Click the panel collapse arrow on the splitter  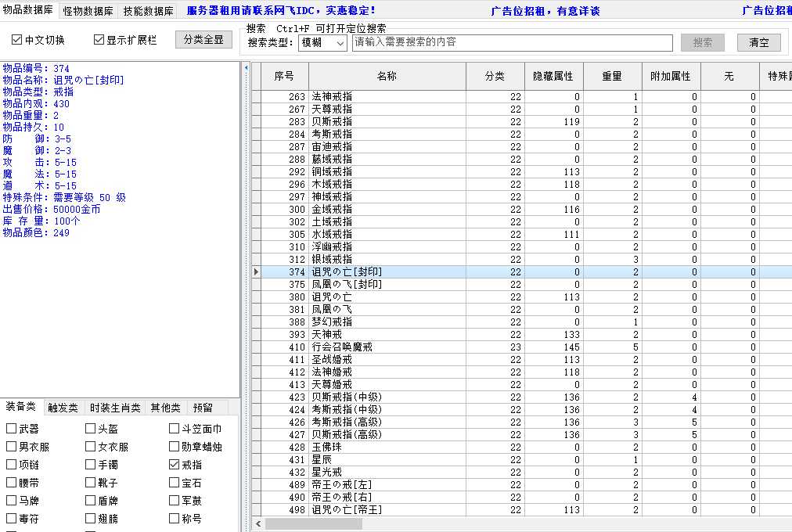pos(246,68)
